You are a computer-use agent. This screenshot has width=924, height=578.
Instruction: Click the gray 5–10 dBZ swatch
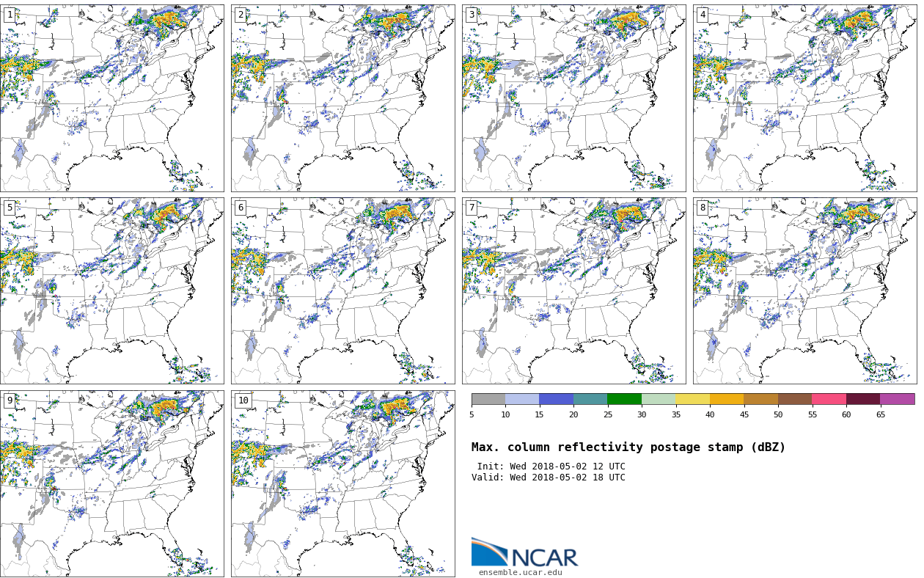pos(488,399)
